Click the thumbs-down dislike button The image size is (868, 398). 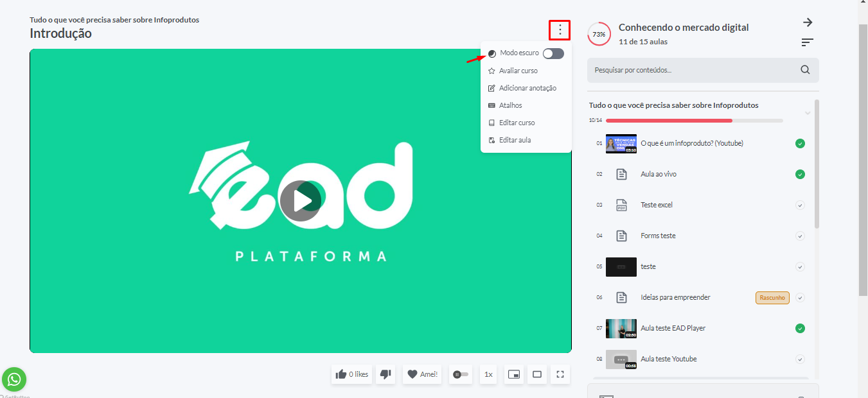coord(385,374)
